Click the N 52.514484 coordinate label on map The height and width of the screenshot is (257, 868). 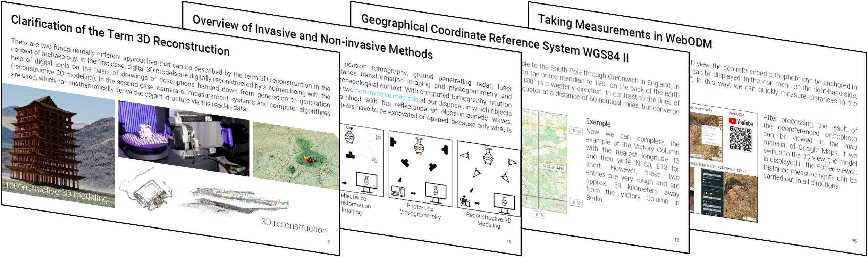[x=553, y=167]
